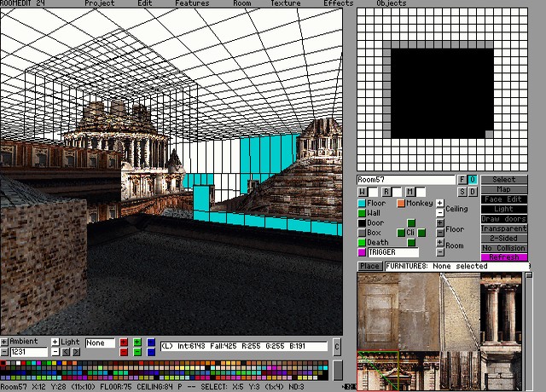
Task: Pick the black Door block type
Action: tap(362, 223)
